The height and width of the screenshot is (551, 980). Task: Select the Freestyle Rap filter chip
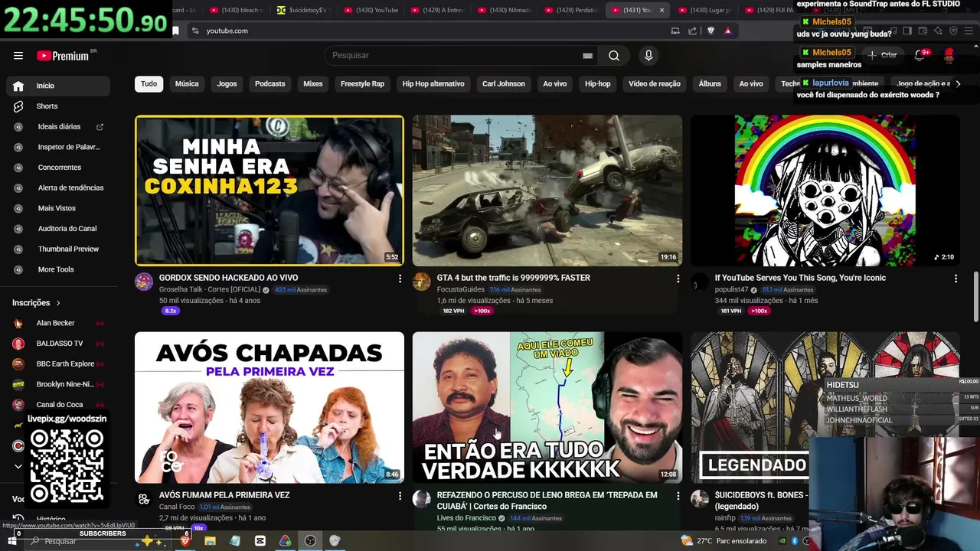362,84
